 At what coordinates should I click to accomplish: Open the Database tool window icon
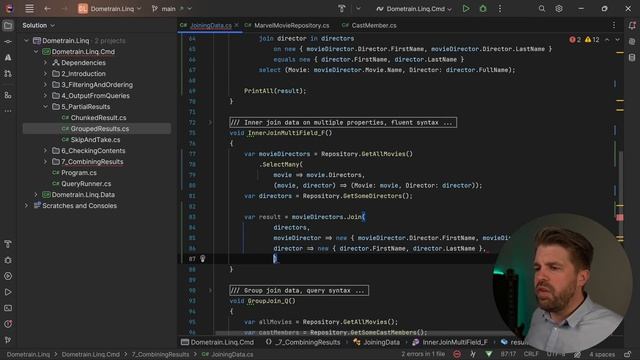point(632,58)
